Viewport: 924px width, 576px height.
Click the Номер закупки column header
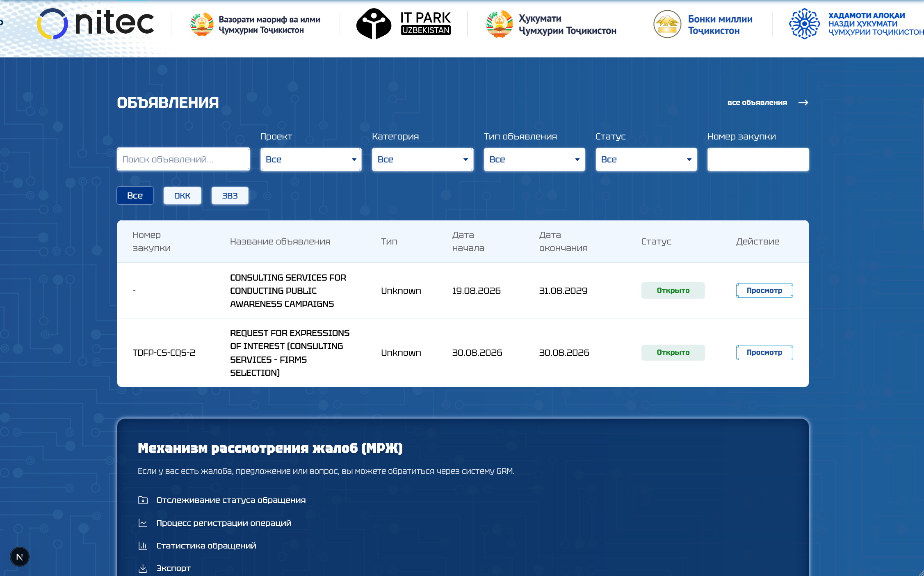click(151, 242)
